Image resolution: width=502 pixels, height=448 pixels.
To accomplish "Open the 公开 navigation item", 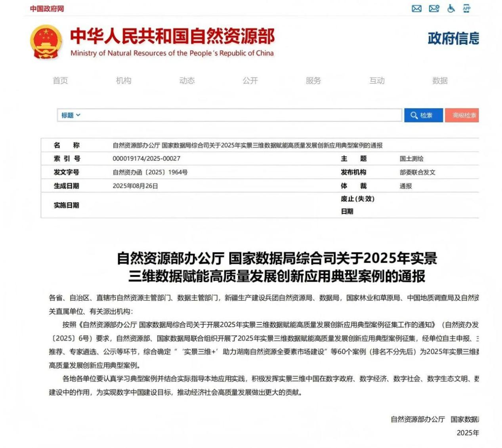I will point(250,80).
